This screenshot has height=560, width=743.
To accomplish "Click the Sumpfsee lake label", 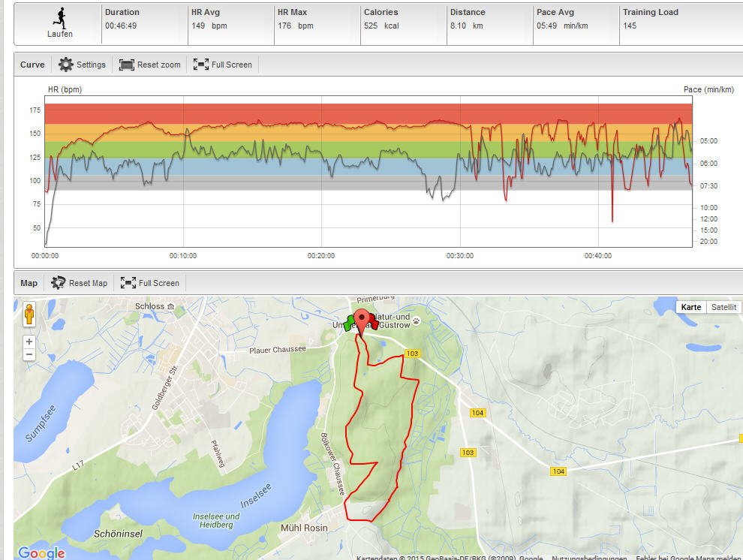I will pyautogui.click(x=41, y=423).
